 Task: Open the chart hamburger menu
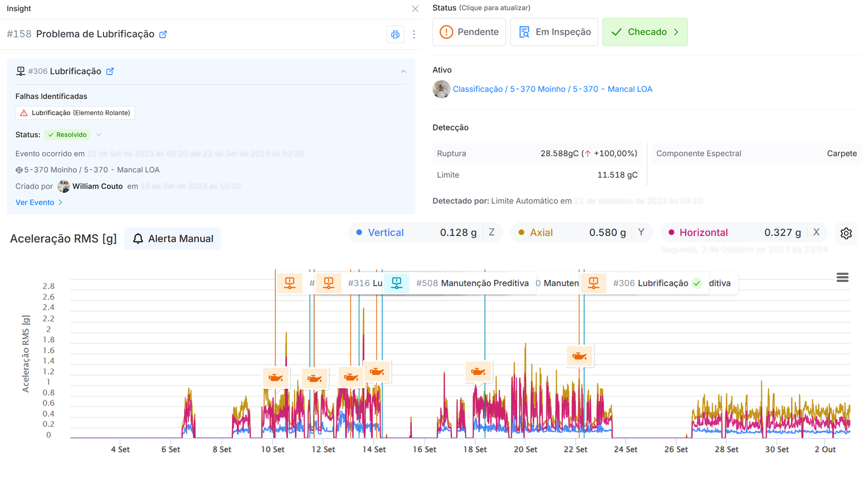(x=842, y=277)
